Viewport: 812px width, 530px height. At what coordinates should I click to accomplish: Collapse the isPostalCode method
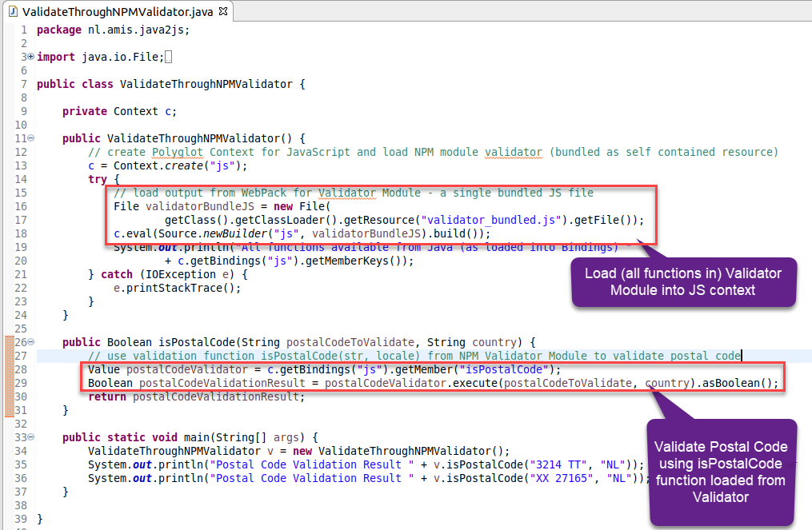(x=30, y=342)
